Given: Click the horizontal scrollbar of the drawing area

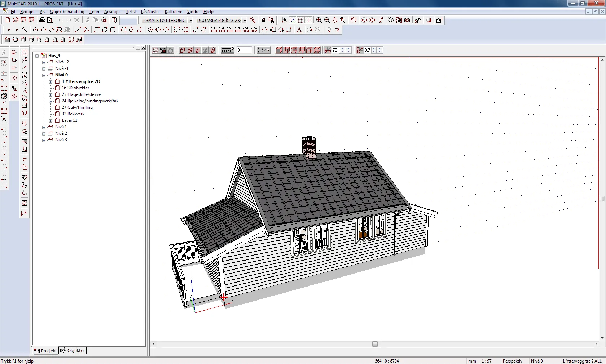Looking at the screenshot, I should pyautogui.click(x=374, y=344).
